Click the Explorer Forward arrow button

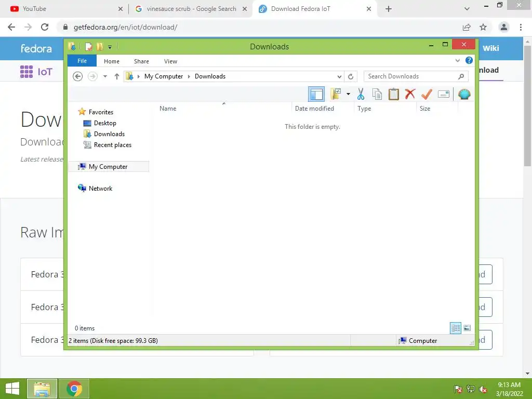(92, 76)
